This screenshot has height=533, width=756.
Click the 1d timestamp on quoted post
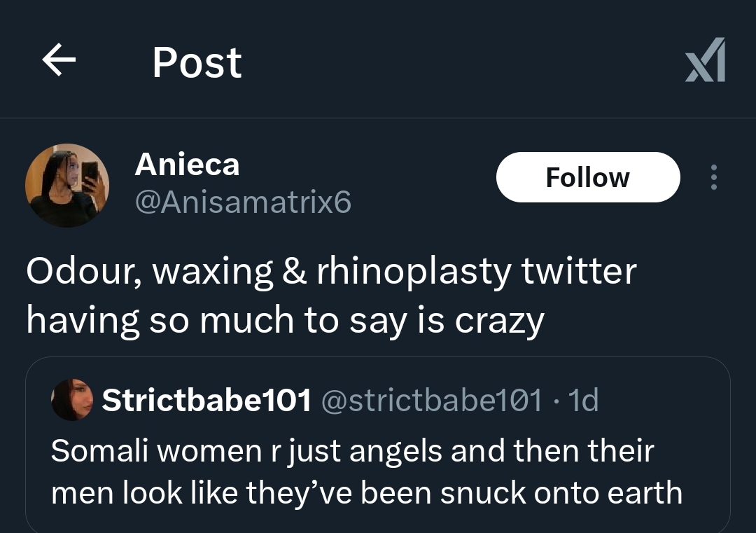583,400
